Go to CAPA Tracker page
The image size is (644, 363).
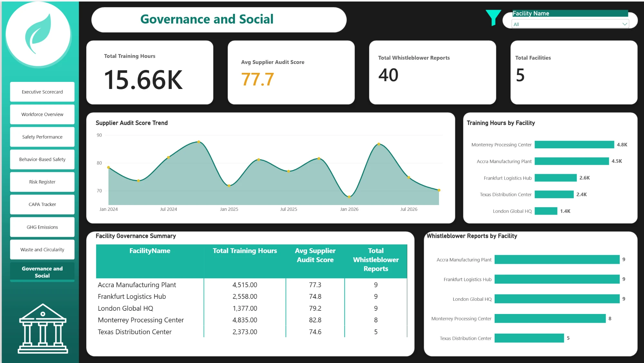click(x=42, y=204)
